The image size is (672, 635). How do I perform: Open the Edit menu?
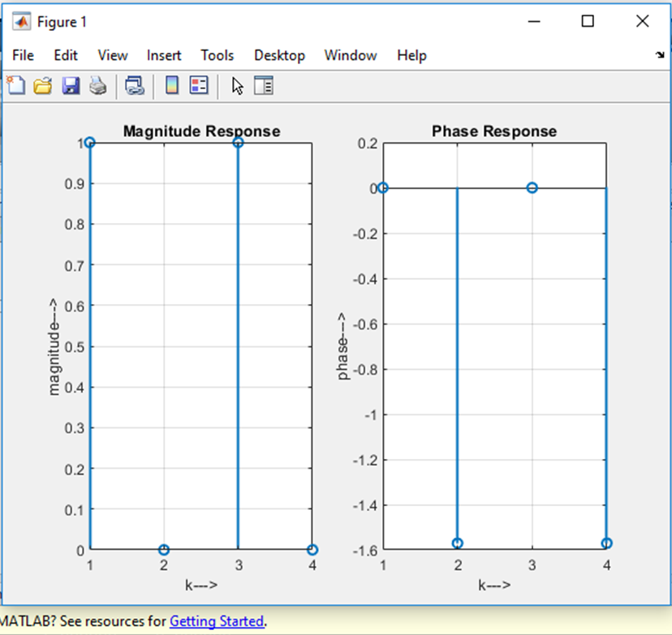coord(66,55)
